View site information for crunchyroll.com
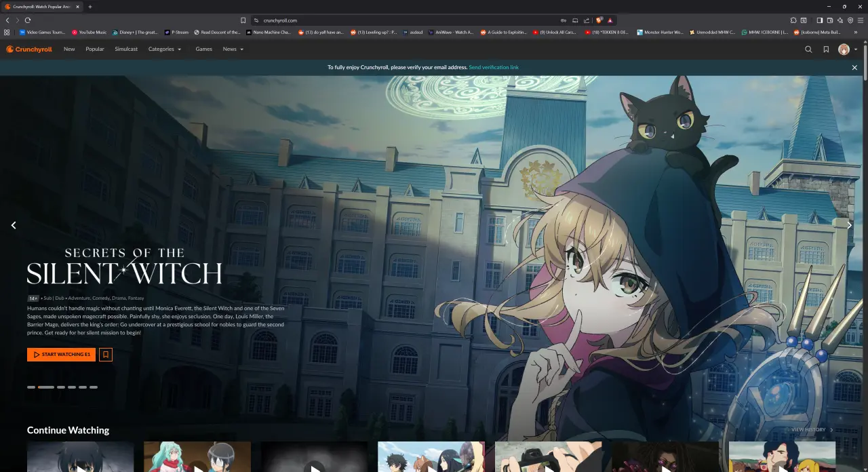868x472 pixels. click(256, 20)
